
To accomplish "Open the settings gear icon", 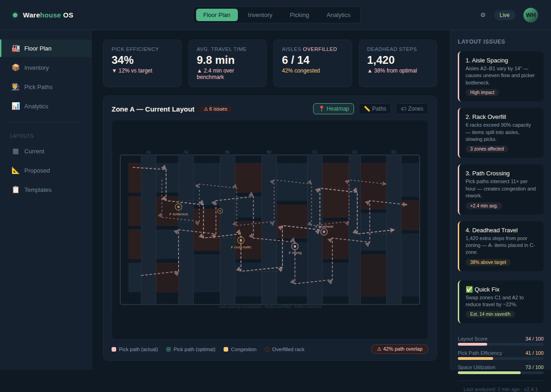I will (x=483, y=15).
